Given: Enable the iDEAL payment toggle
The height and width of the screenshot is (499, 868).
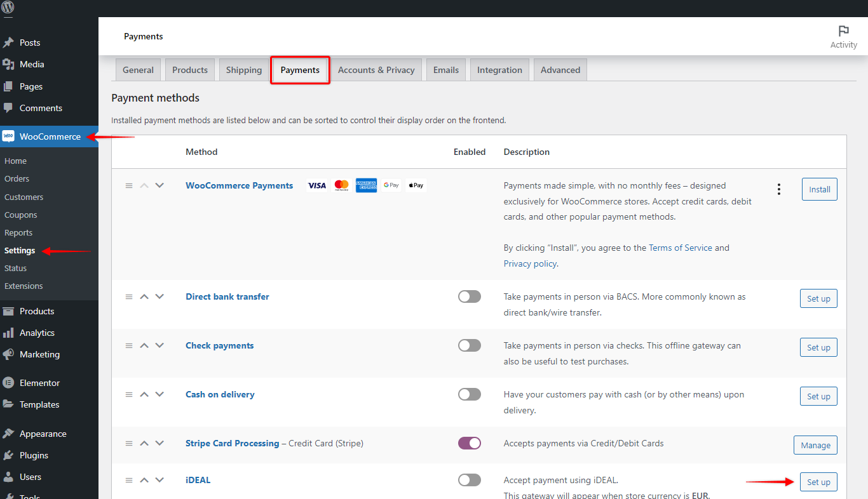Looking at the screenshot, I should (x=470, y=480).
